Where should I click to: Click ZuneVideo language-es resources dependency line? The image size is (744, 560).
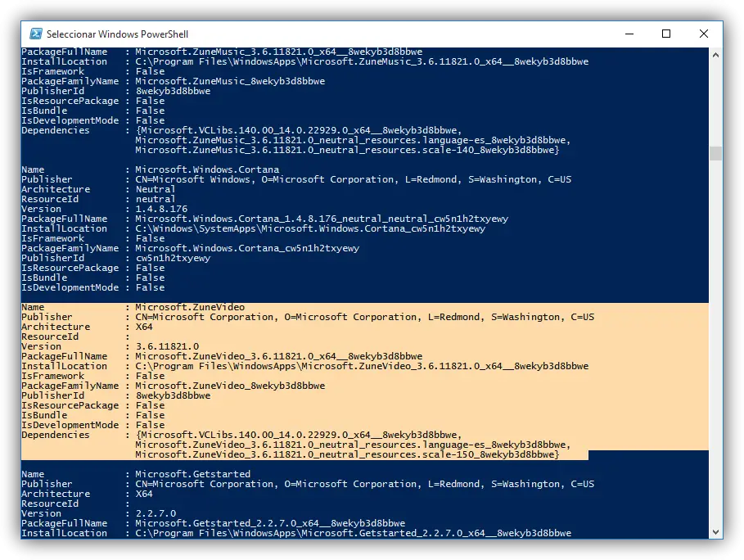(x=353, y=445)
